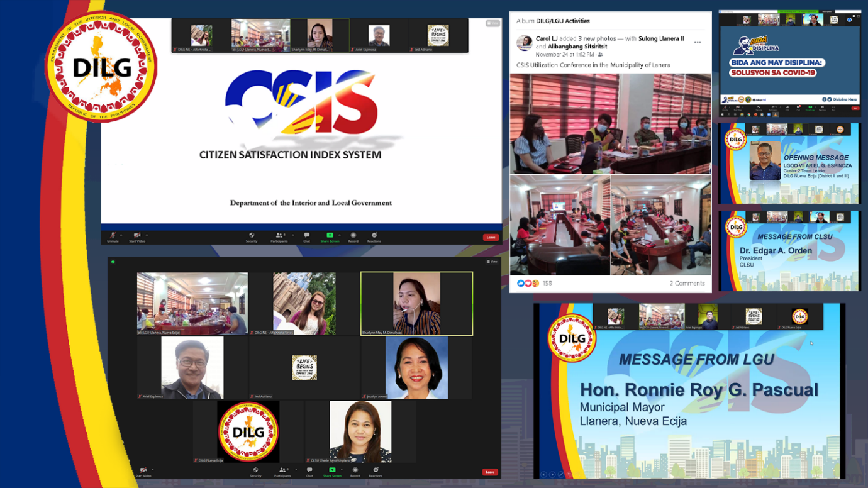868x488 pixels.
Task: Open Share Screen caret in gallery Zoom window
Action: point(342,470)
